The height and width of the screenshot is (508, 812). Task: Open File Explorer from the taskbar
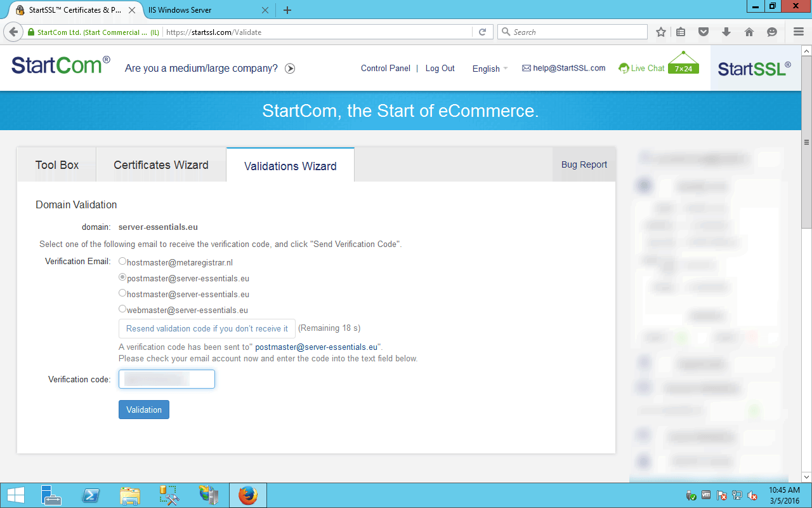(129, 495)
